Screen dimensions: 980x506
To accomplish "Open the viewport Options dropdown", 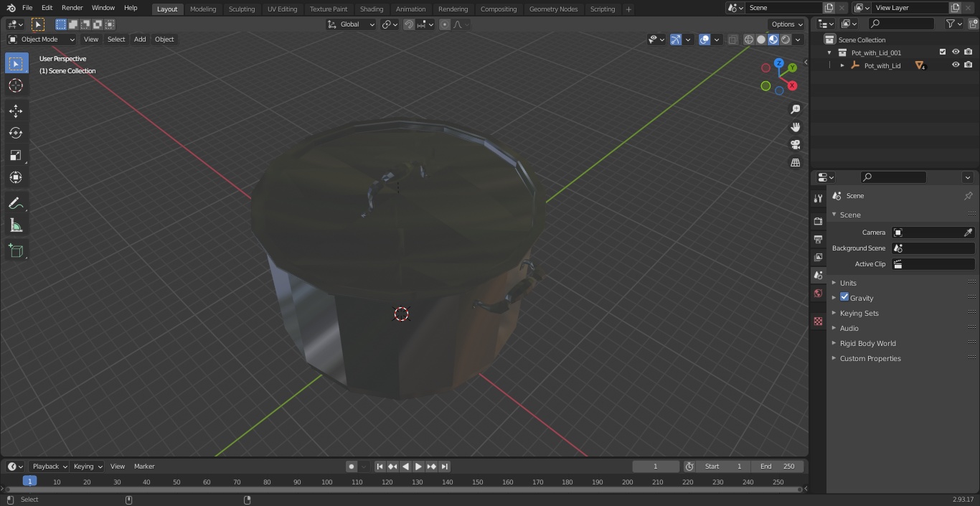I will pyautogui.click(x=788, y=24).
